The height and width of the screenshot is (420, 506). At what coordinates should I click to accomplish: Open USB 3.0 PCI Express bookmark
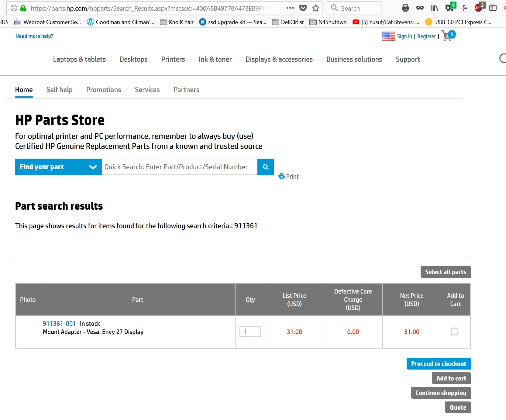click(458, 22)
